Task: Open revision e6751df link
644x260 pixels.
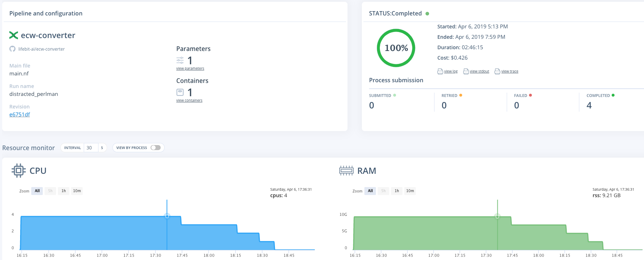Action: 19,115
